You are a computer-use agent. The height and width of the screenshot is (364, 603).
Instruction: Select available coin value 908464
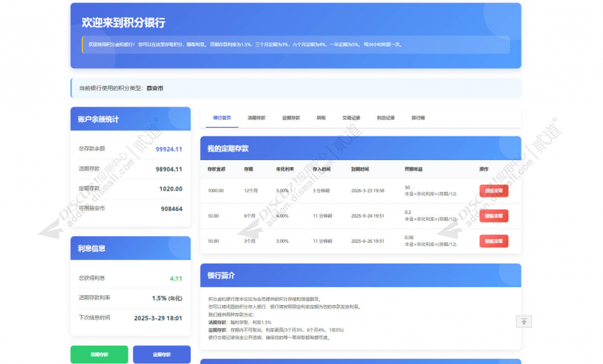tap(172, 209)
